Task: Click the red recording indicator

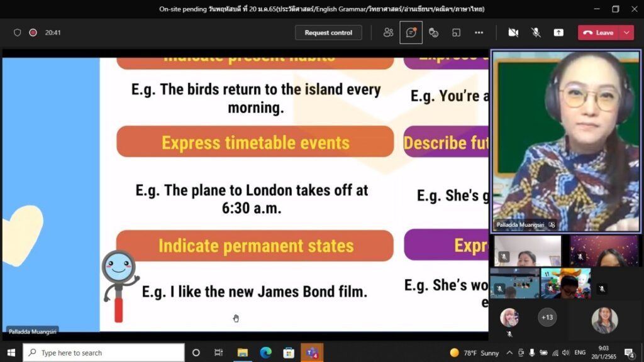Action: [x=33, y=33]
